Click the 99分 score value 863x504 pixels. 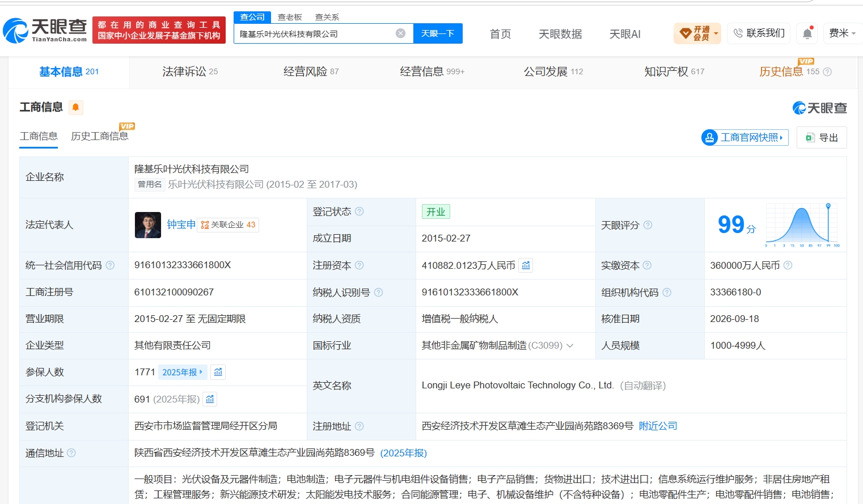point(737,225)
